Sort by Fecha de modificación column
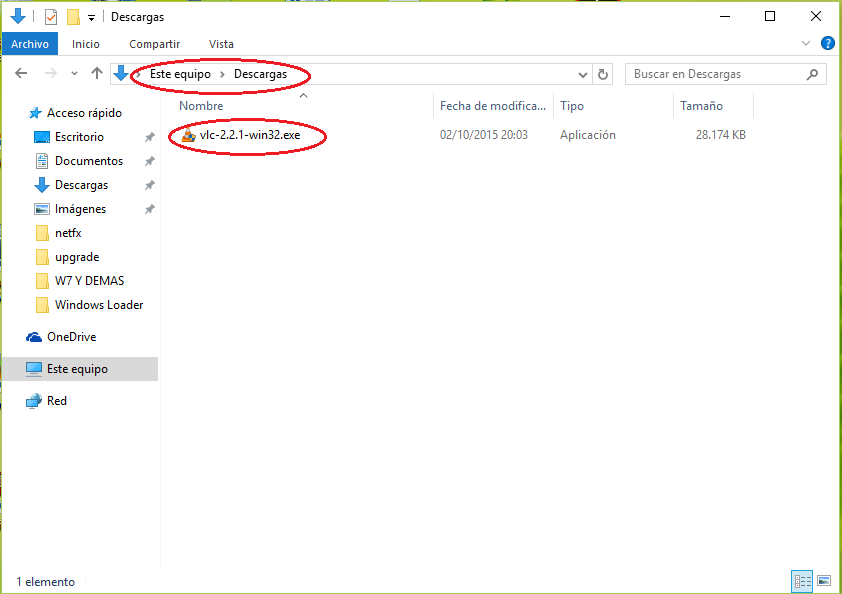This screenshot has width=842, height=594. click(492, 106)
